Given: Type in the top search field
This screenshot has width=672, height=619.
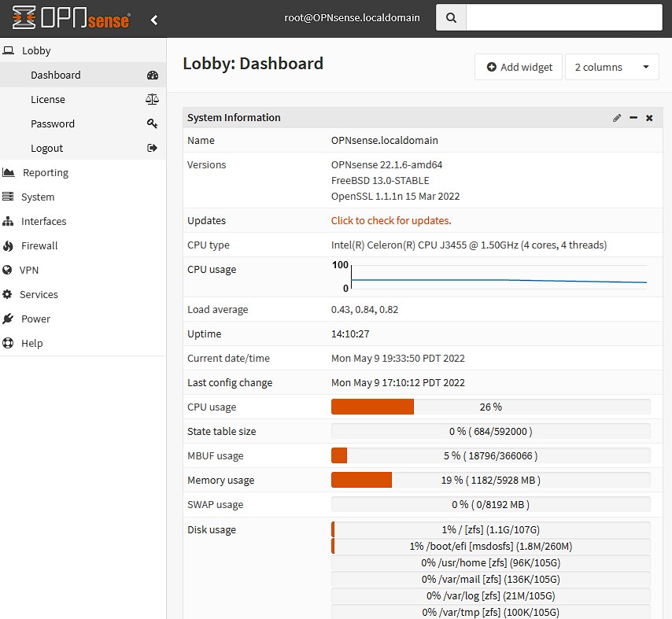Looking at the screenshot, I should 563,17.
